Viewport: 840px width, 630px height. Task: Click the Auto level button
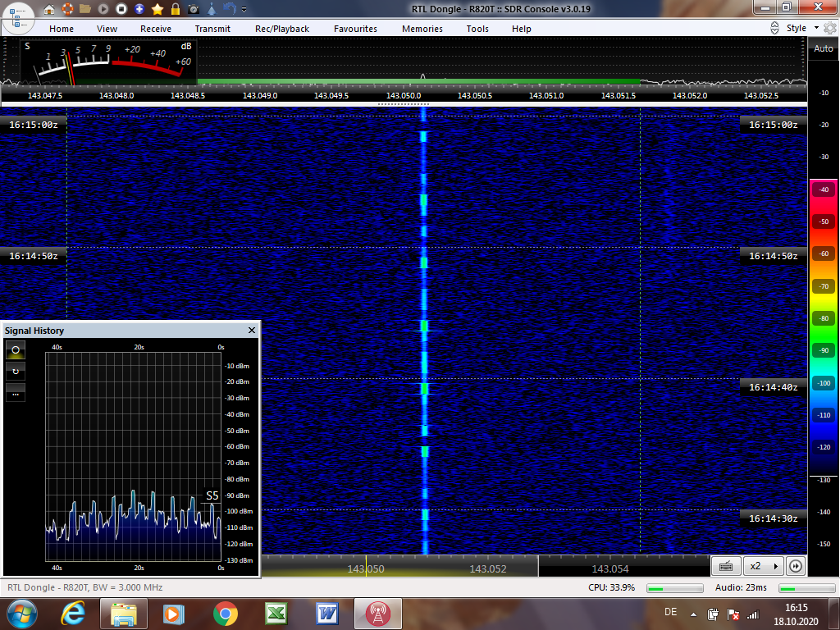click(x=824, y=48)
